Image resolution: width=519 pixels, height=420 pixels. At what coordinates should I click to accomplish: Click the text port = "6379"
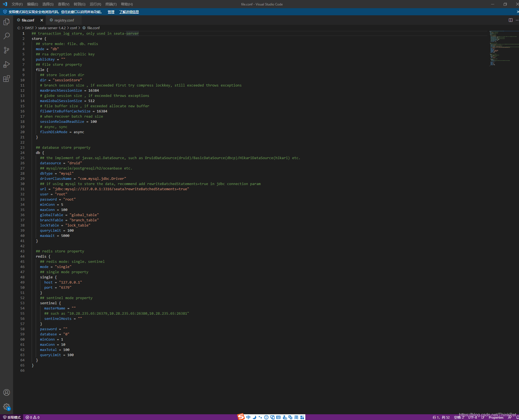[x=58, y=287]
